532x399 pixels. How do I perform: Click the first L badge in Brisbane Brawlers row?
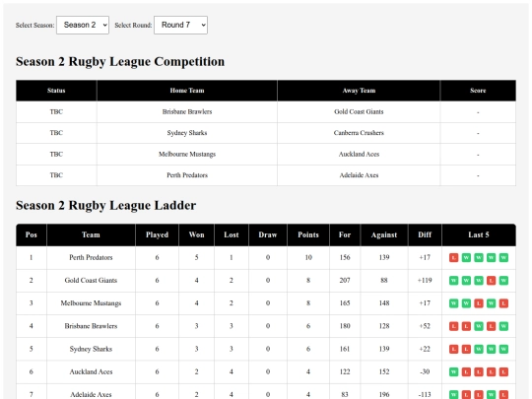453,326
